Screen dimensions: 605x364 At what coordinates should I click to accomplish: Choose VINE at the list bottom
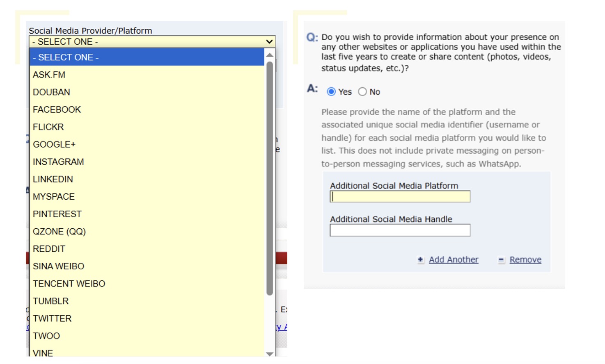(147, 352)
